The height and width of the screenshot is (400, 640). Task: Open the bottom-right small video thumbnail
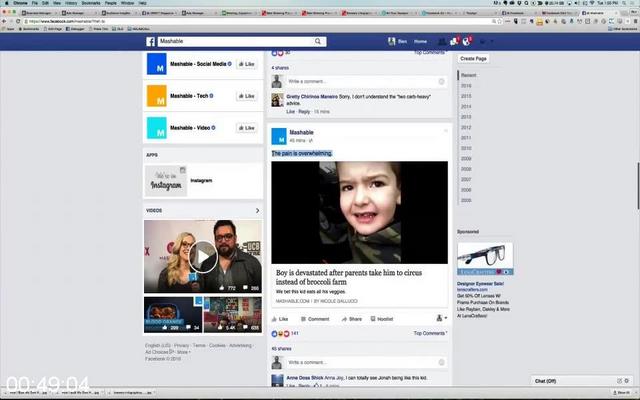pyautogui.click(x=233, y=315)
